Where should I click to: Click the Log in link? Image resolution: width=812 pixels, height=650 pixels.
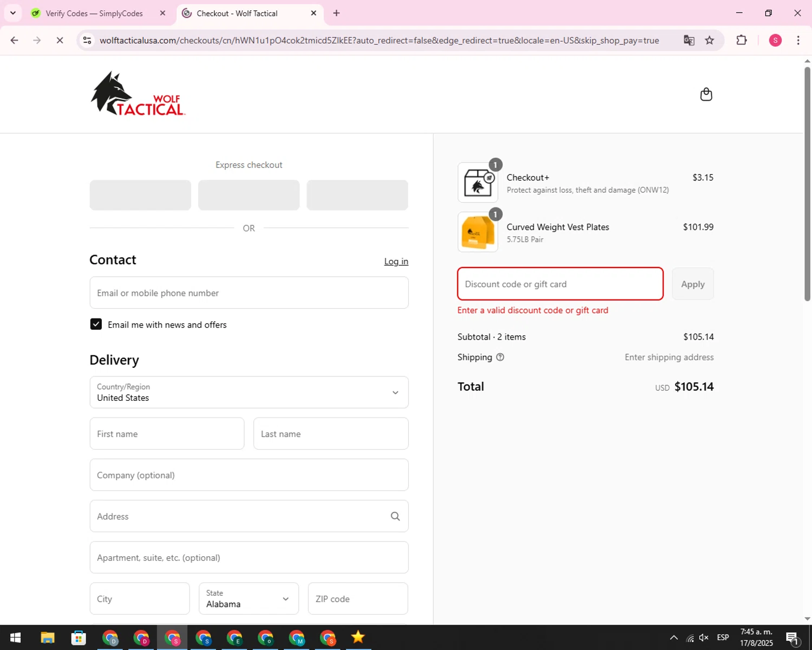coord(396,261)
